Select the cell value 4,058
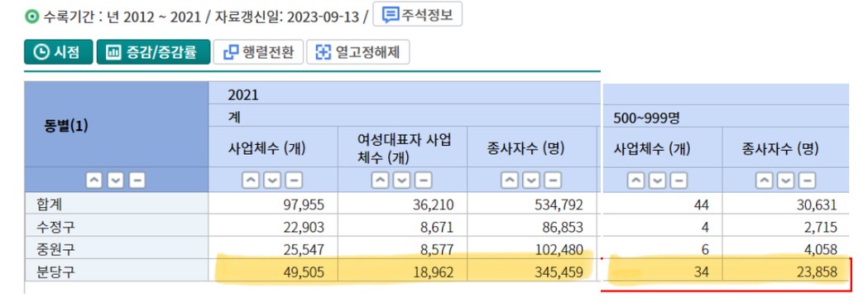This screenshot has width=868, height=308. [x=820, y=250]
